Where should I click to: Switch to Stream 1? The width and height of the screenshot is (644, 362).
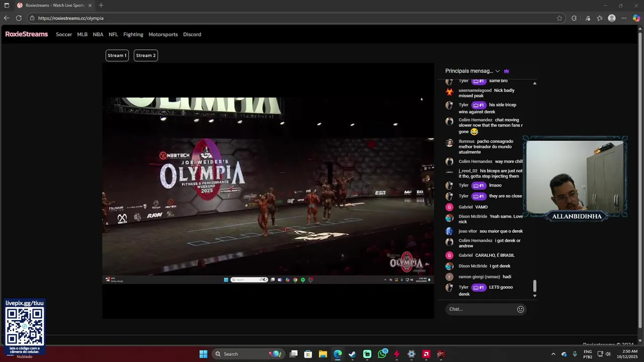[117, 55]
